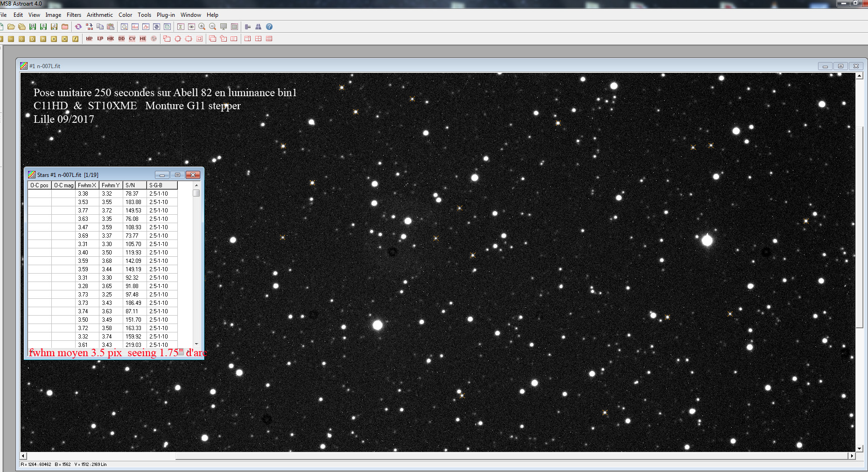Click the '#1 n-007L.fit' image window title
Viewport: 868px width, 472px height.
[45, 66]
